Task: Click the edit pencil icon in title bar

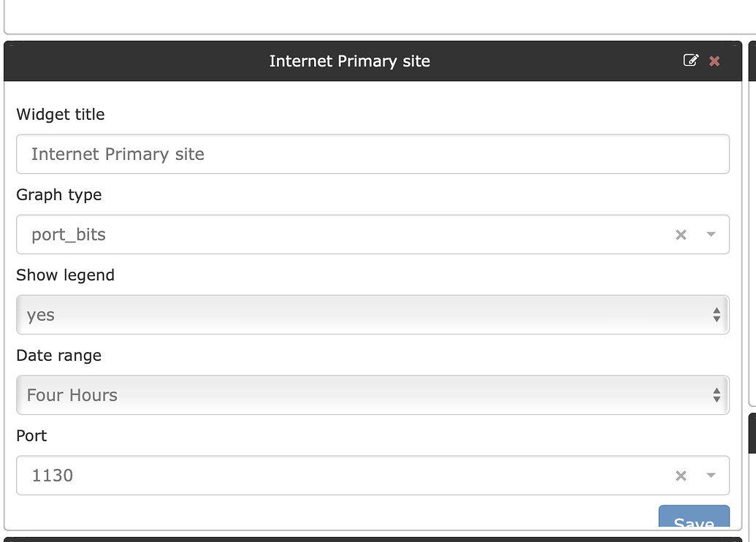Action: click(x=692, y=61)
